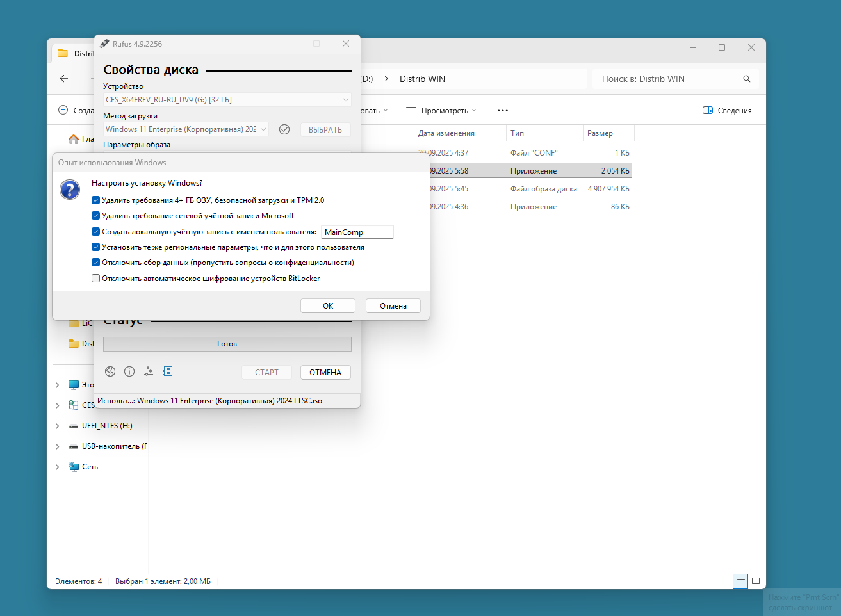
Task: Open the Просмотреть view dropdown
Action: pos(441,111)
